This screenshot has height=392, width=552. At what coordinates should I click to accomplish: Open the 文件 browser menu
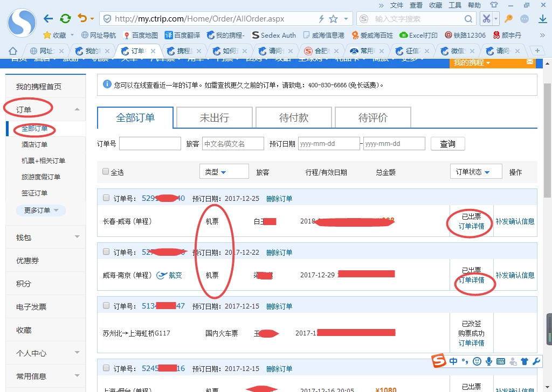coord(396,5)
